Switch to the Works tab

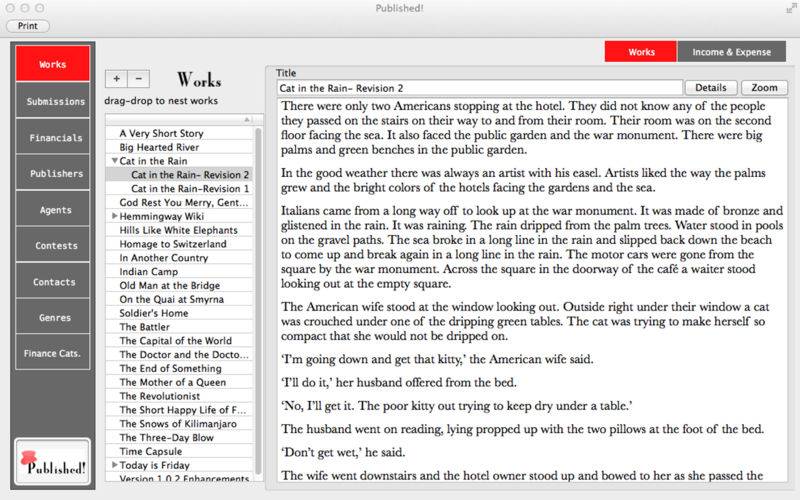pos(641,52)
